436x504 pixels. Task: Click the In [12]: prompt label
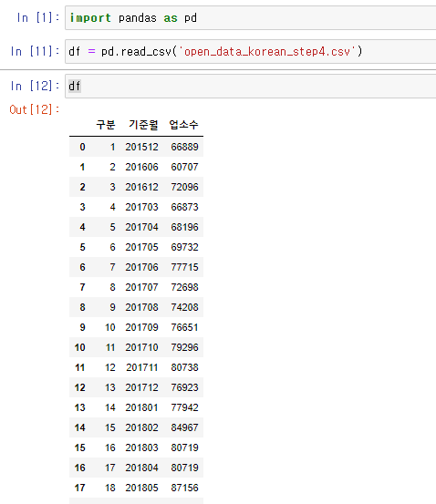coord(35,86)
